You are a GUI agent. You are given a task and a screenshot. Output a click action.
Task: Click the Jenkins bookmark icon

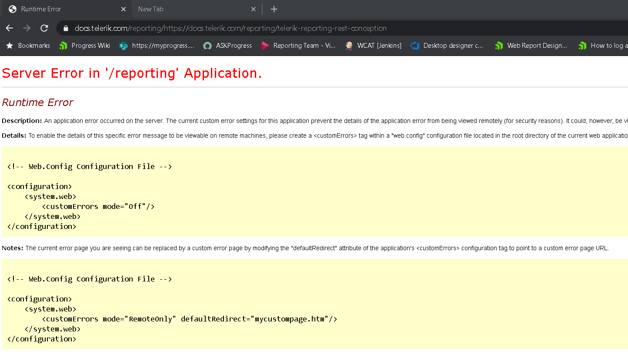pos(349,46)
